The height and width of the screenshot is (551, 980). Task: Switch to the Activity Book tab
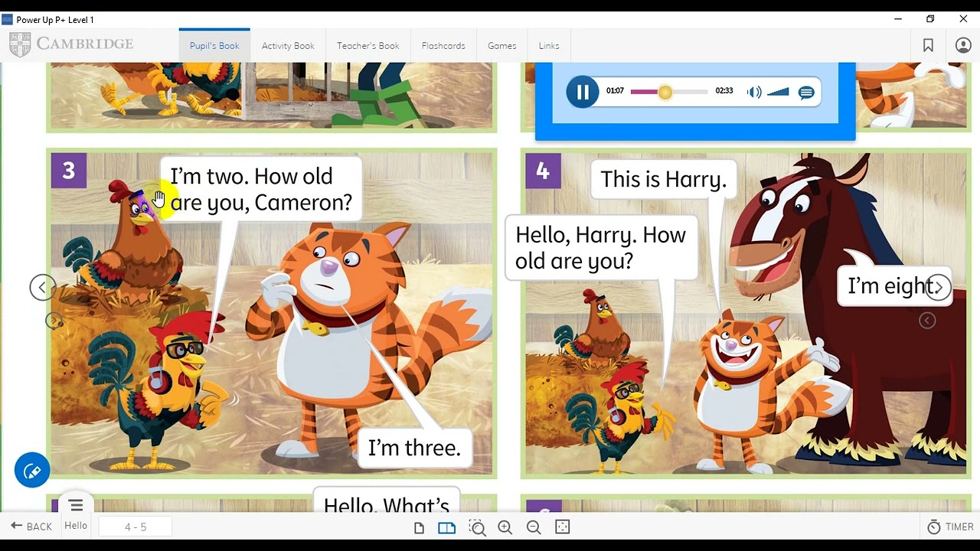point(288,46)
